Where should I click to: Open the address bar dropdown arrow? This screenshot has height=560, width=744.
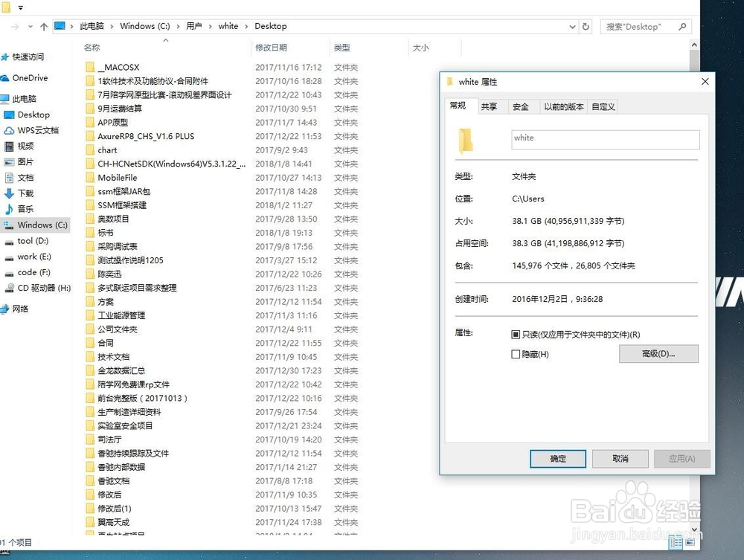point(572,26)
